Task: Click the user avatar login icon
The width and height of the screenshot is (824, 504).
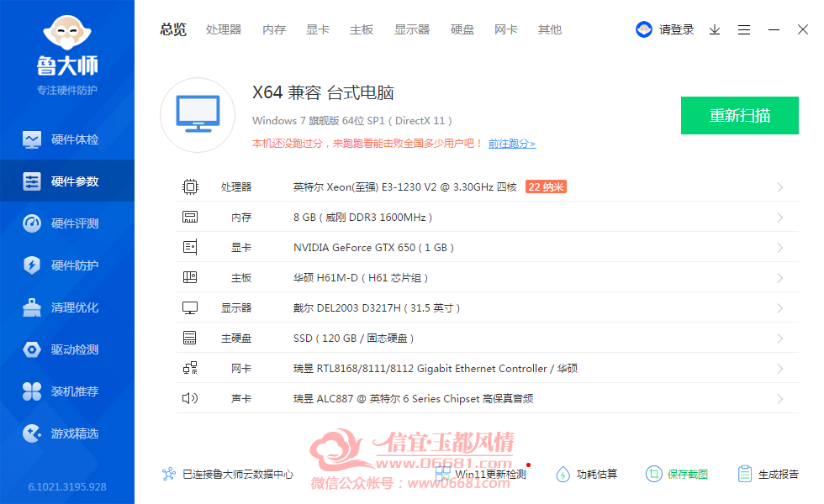Action: click(x=644, y=29)
